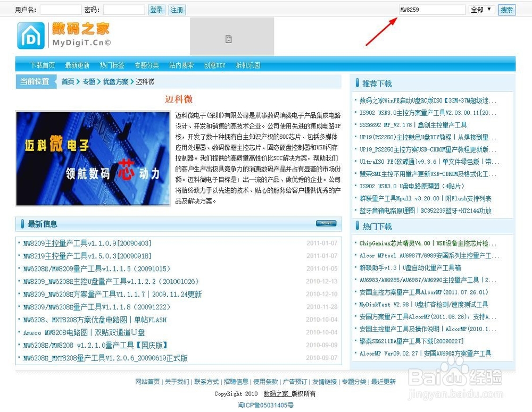This screenshot has height=412, width=532.
Task: Open 群联助手v1.3 U盘自动化量产工具箱 link
Action: 410,267
